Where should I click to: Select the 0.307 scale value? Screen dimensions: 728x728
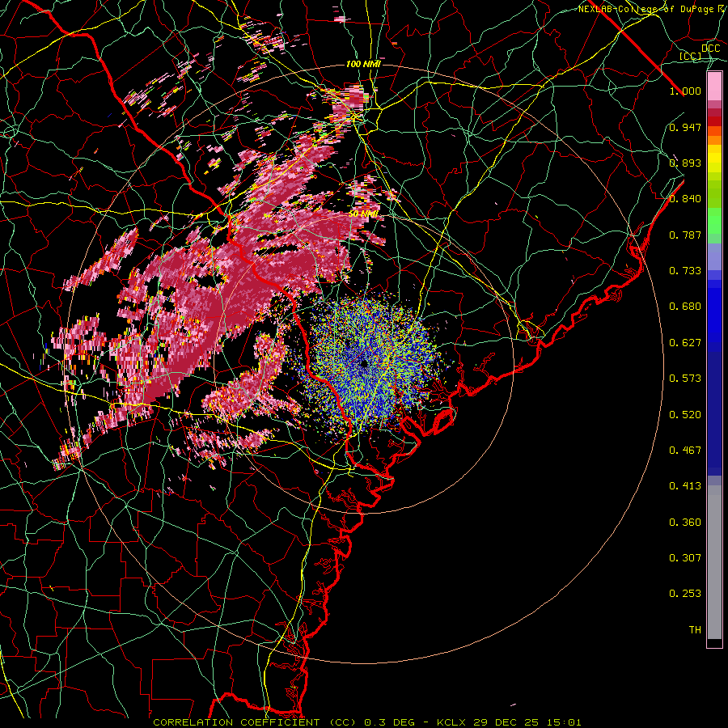[685, 558]
